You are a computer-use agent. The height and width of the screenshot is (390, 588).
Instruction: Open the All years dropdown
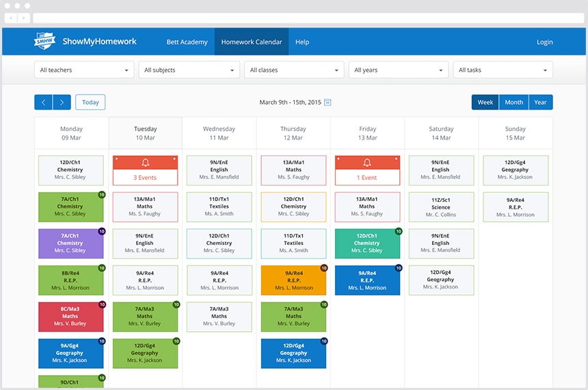[x=398, y=70]
